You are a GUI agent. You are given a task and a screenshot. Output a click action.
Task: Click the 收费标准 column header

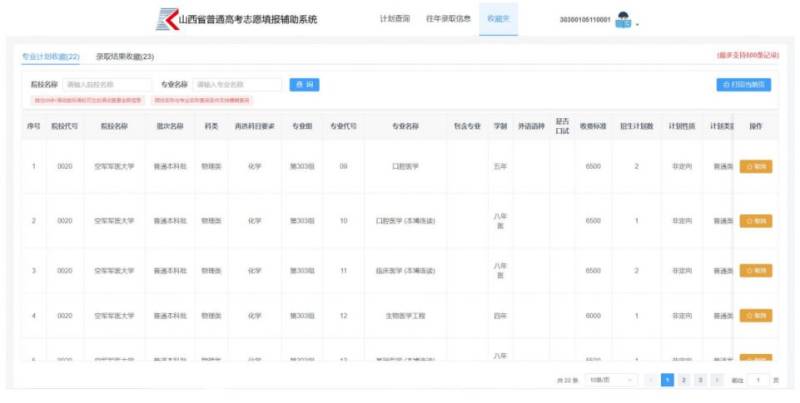pos(593,126)
